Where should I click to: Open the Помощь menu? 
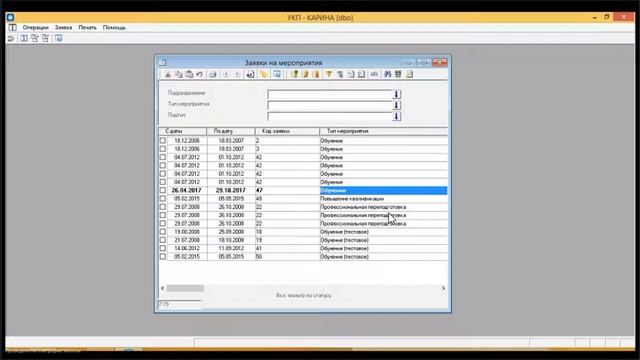click(x=114, y=27)
